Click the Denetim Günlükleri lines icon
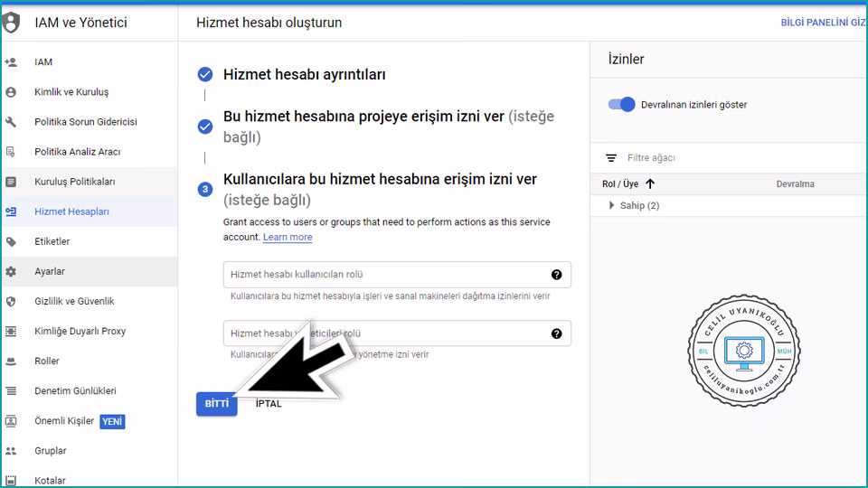Screen dimensions: 868x488 click(x=11, y=390)
